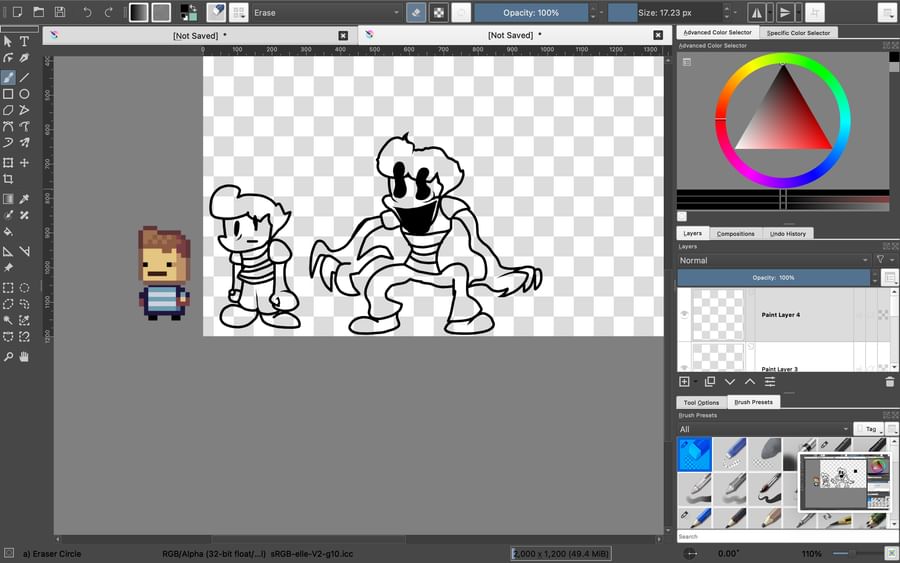The height and width of the screenshot is (563, 900).
Task: Open the fill gradients chooser
Action: point(138,12)
